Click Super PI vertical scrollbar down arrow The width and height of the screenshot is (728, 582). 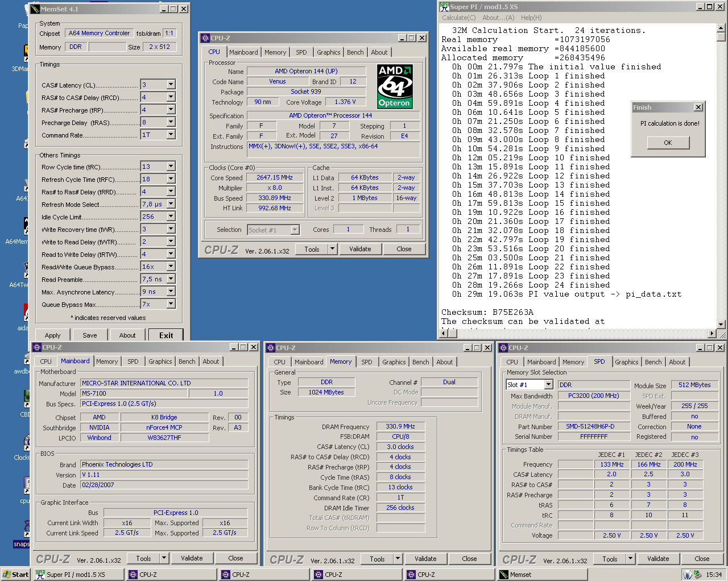tap(721, 325)
